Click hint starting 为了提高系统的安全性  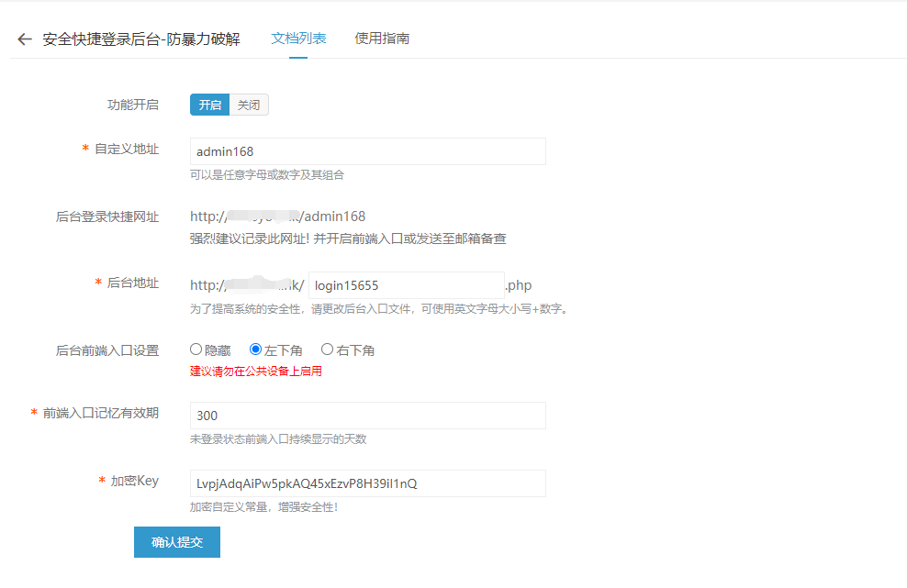coord(379,309)
